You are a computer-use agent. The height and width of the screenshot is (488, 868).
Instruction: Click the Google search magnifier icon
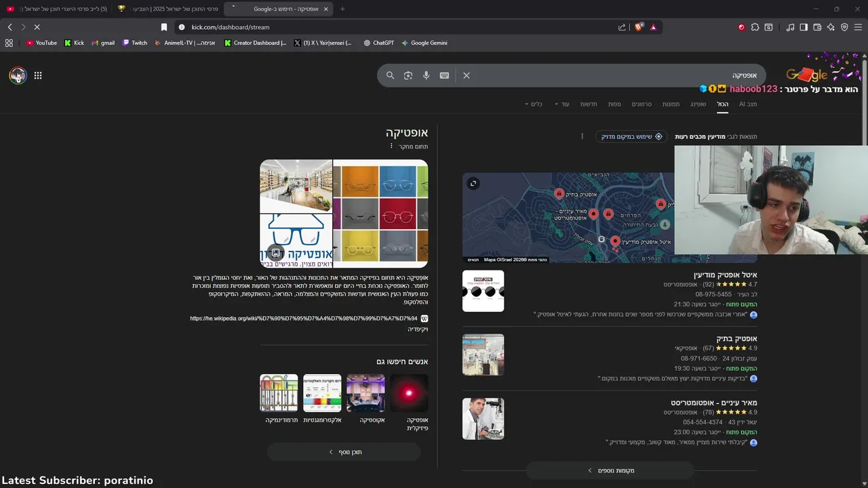click(390, 75)
